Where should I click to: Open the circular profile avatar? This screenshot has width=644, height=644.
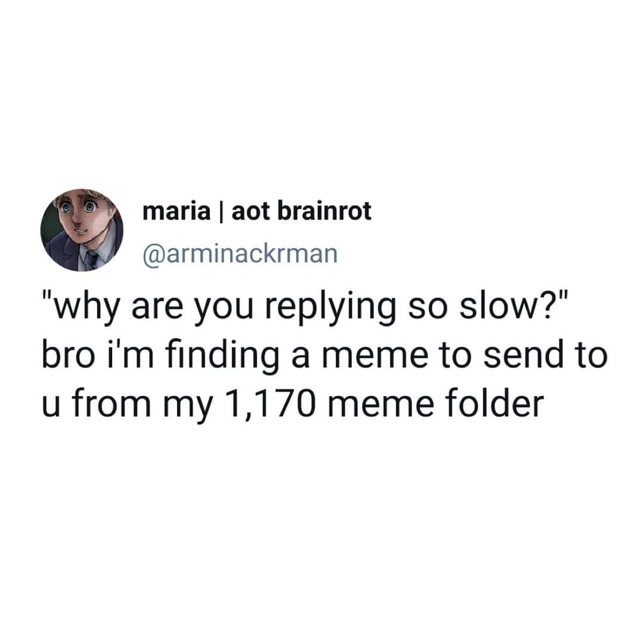(x=82, y=230)
